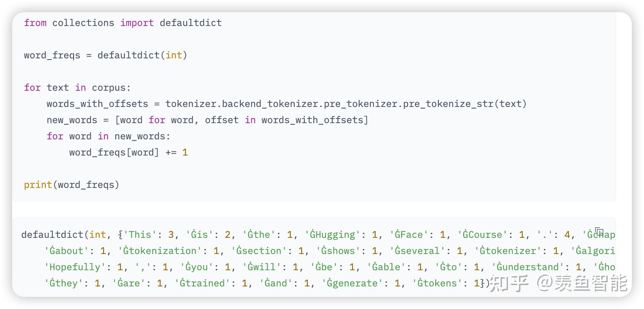Click the copy icon on the output block
This screenshot has height=309, width=644.
599,232
